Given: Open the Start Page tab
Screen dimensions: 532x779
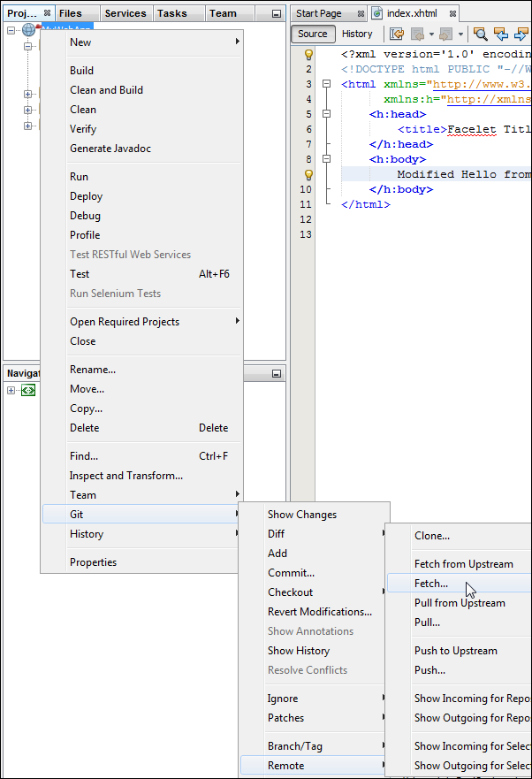Looking at the screenshot, I should 319,13.
